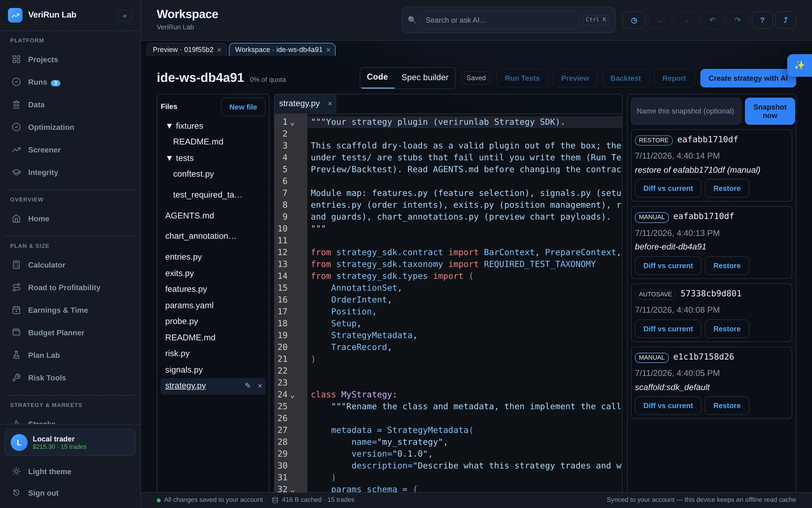Diff autosave 57338cb9d801 vs current

(668, 329)
